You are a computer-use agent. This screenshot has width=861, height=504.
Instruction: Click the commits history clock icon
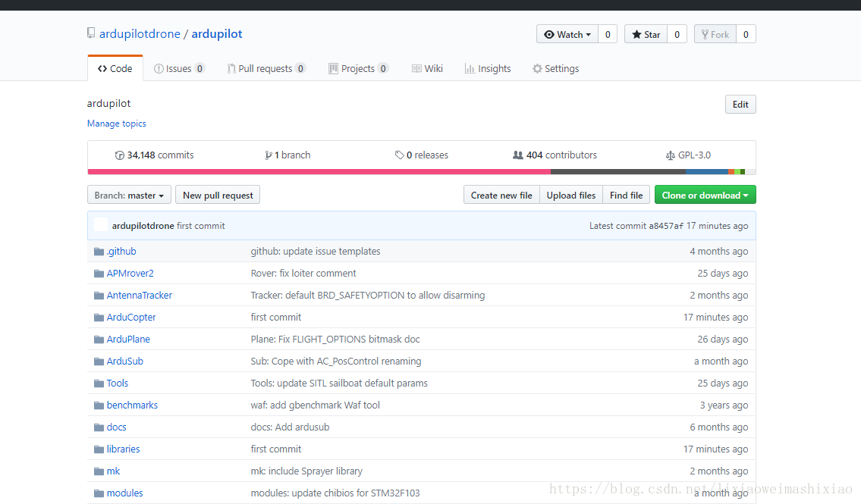point(119,155)
